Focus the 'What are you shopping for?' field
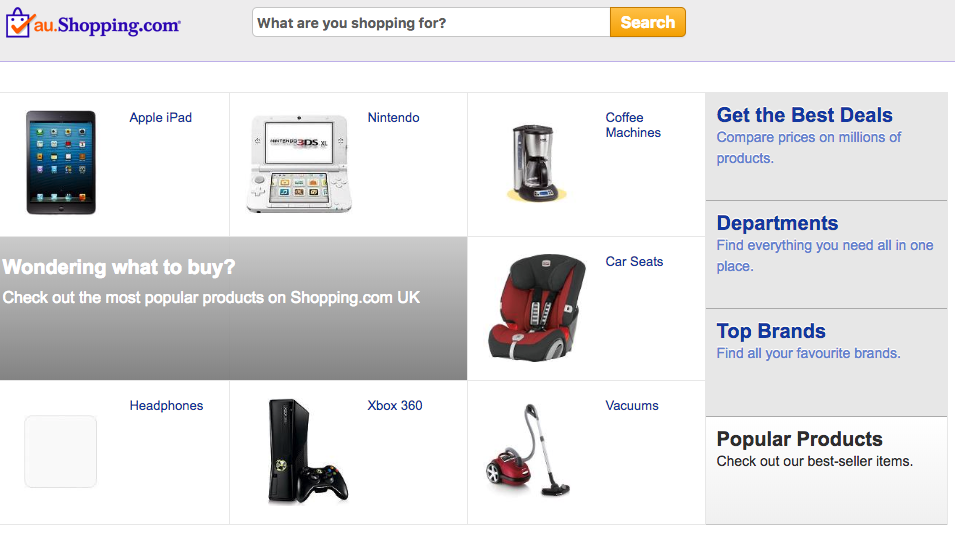This screenshot has width=955, height=536. pyautogui.click(x=431, y=23)
